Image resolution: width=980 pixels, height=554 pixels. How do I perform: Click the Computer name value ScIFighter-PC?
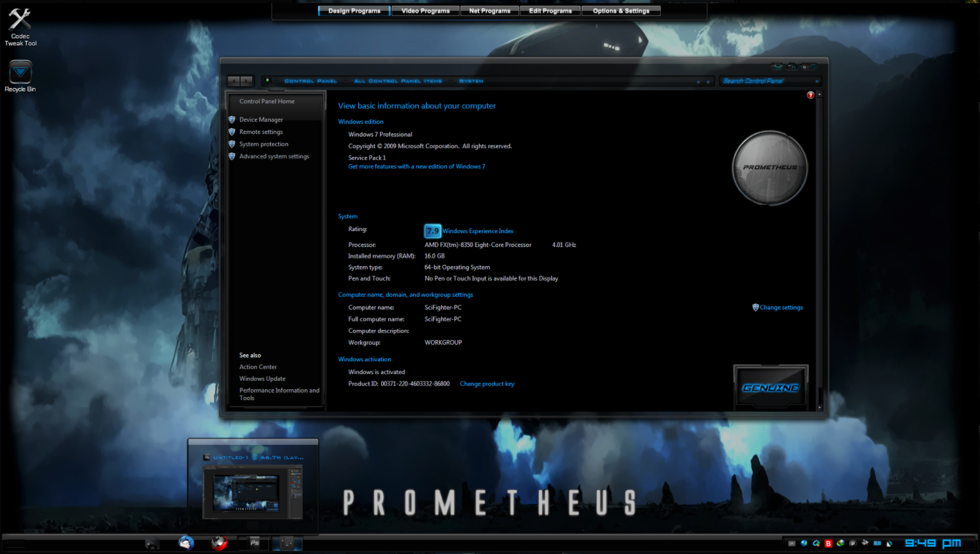click(x=442, y=308)
